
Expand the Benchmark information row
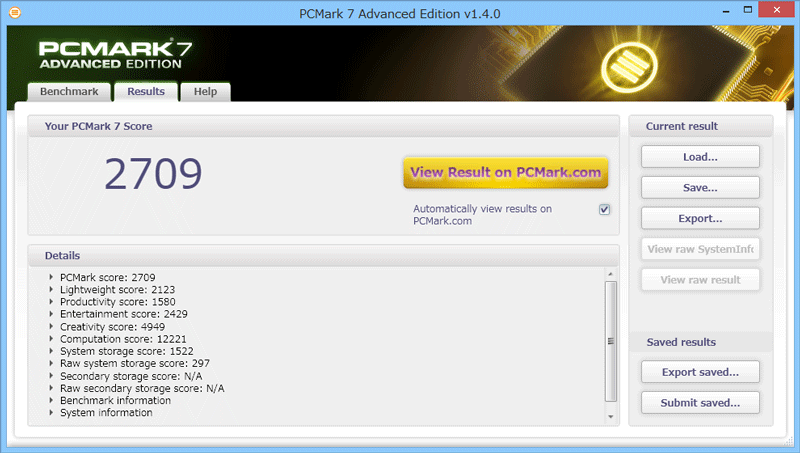[51, 400]
